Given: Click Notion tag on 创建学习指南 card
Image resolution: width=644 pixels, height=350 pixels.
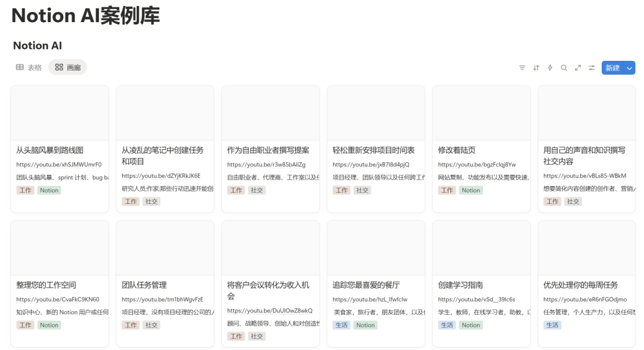Looking at the screenshot, I should (x=470, y=325).
